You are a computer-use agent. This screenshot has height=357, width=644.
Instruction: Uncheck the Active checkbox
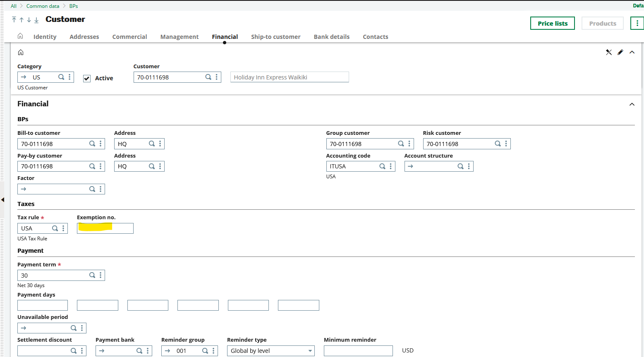tap(87, 78)
